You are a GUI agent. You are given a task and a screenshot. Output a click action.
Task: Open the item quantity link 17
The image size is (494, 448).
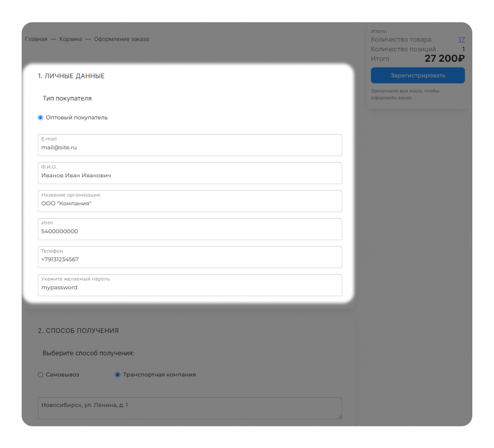click(x=461, y=40)
